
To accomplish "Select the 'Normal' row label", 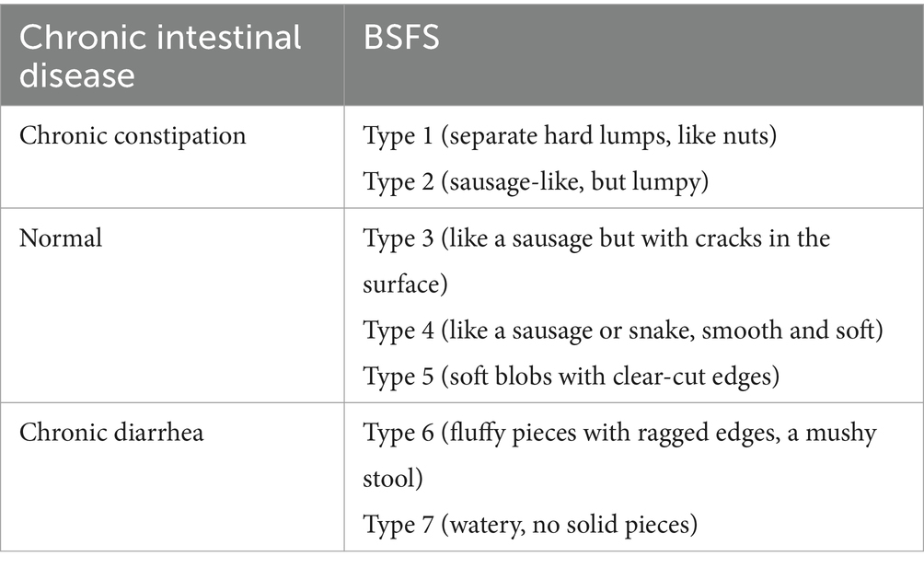I will coord(61,238).
